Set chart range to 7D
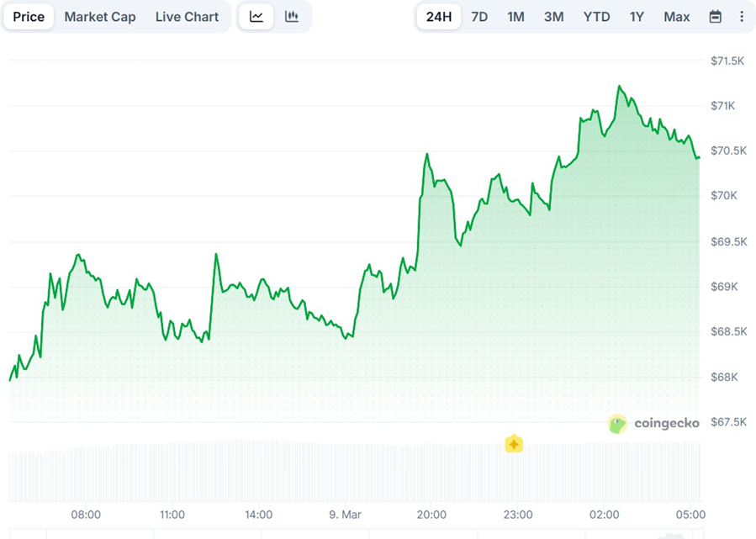This screenshot has height=539, width=756. point(479,17)
